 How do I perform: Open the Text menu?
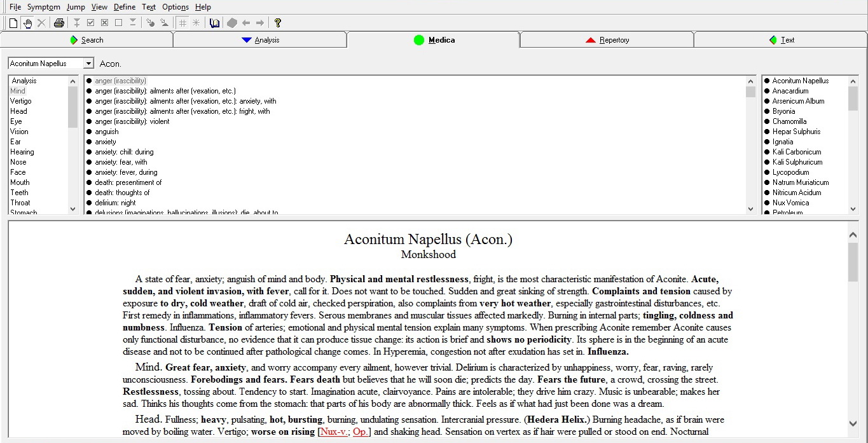pyautogui.click(x=149, y=7)
